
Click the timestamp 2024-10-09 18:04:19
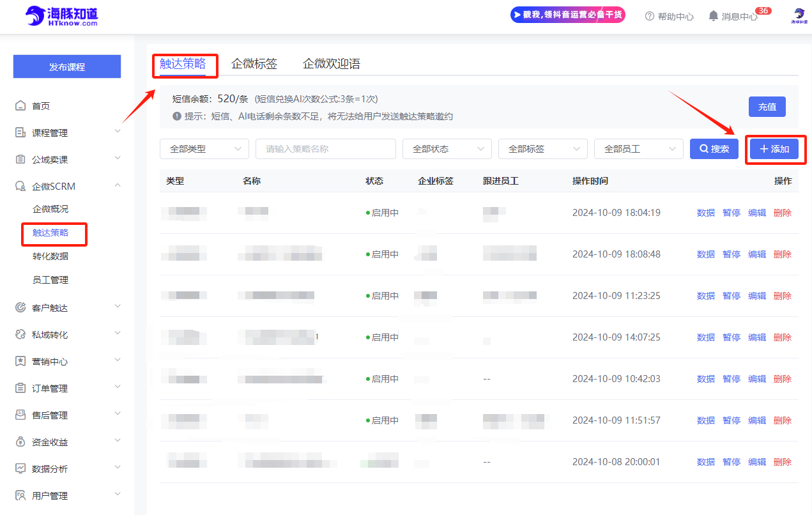click(x=617, y=213)
